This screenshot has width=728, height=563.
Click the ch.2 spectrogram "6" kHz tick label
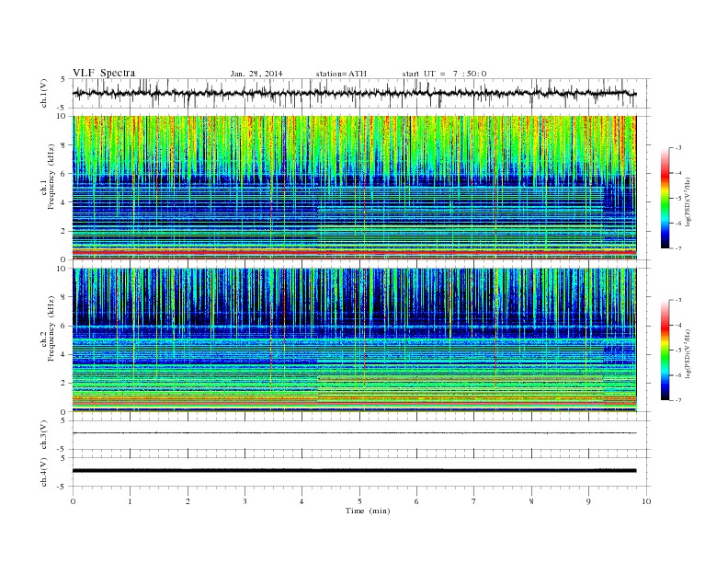pos(64,326)
